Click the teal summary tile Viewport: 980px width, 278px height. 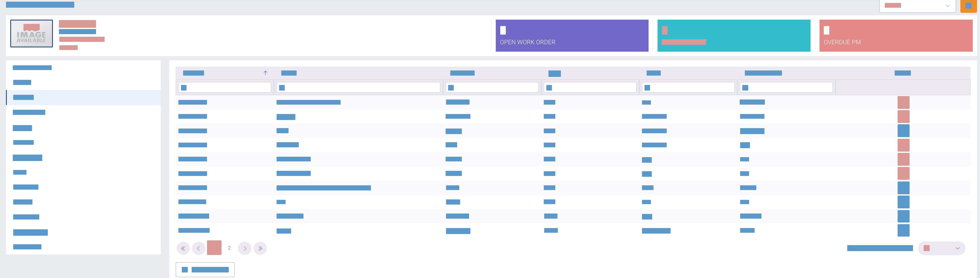point(734,36)
